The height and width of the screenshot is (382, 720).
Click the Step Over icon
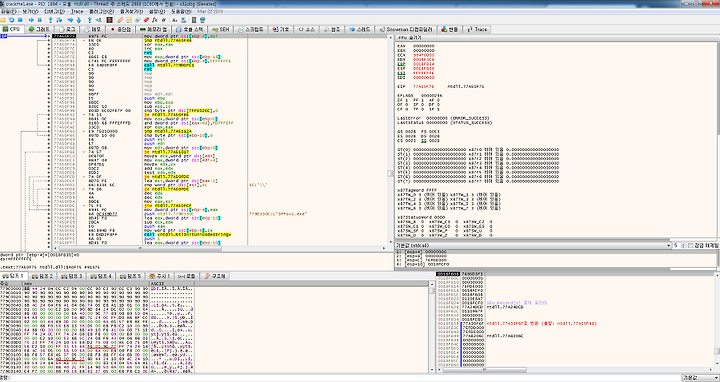click(x=59, y=20)
